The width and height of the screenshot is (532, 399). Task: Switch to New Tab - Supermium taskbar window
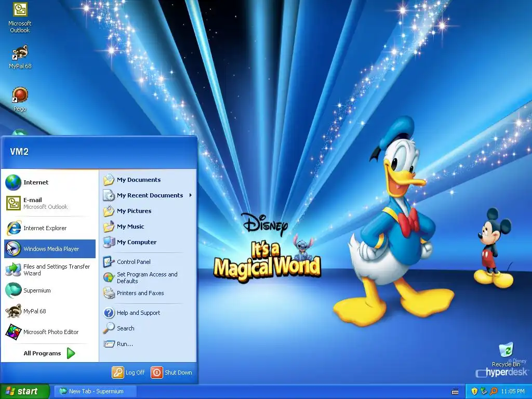(x=96, y=391)
